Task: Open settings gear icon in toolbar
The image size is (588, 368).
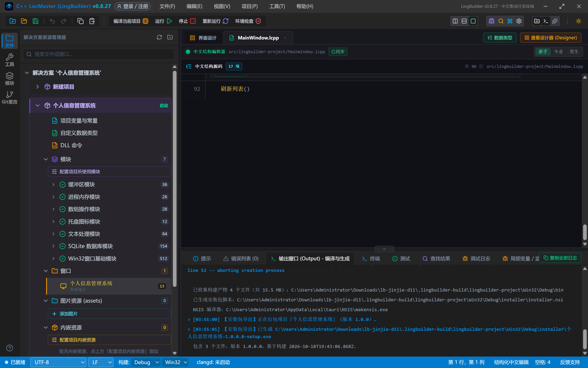Action: point(519,21)
